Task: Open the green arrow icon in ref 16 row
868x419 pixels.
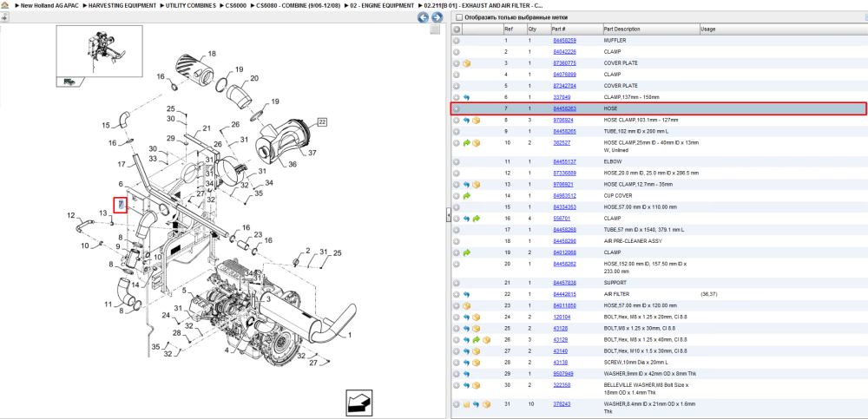Action: pos(476,219)
